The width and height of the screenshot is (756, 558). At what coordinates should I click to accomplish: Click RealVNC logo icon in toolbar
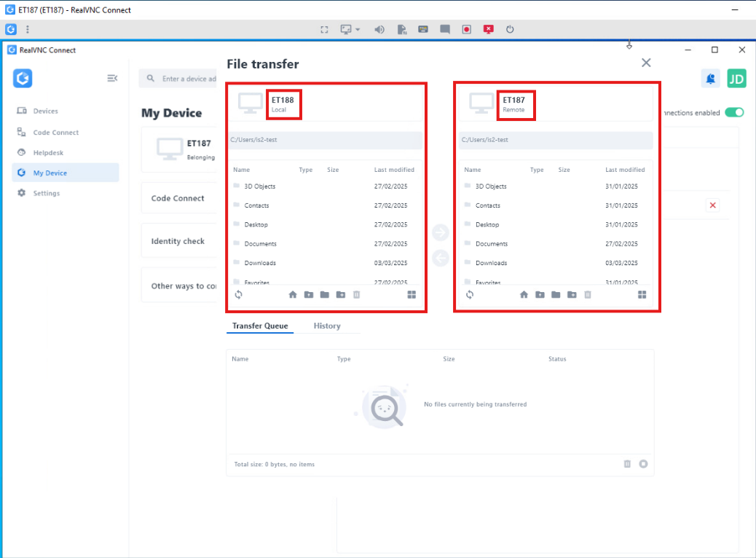(11, 29)
